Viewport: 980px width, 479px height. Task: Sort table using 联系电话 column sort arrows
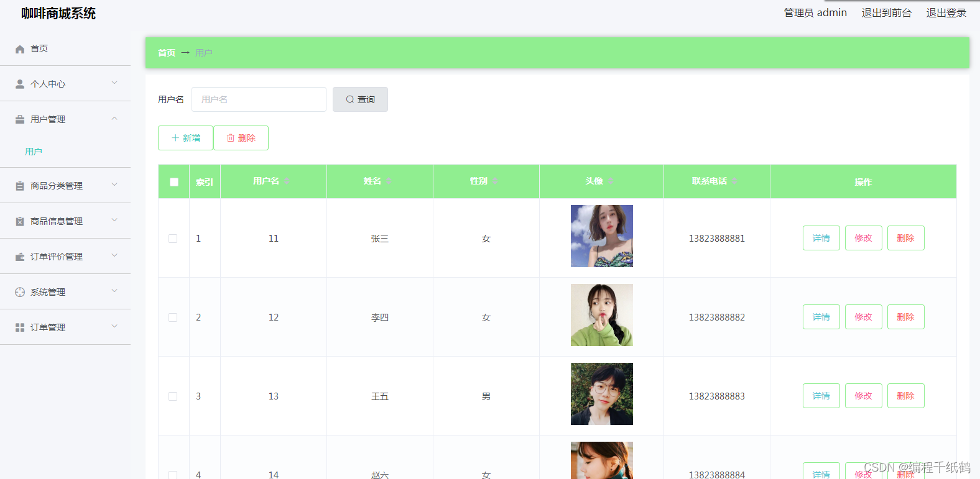734,181
